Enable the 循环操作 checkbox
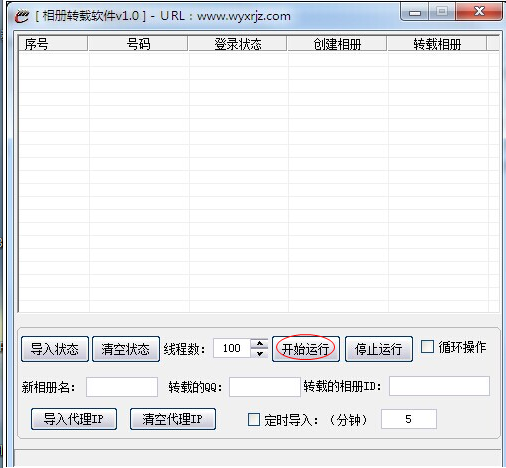The image size is (506, 468). (427, 347)
